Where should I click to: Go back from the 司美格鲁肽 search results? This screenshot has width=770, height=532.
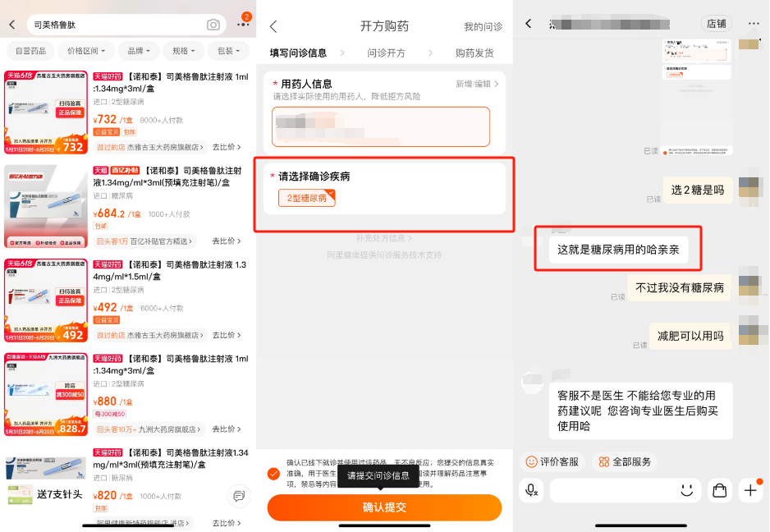tap(12, 25)
